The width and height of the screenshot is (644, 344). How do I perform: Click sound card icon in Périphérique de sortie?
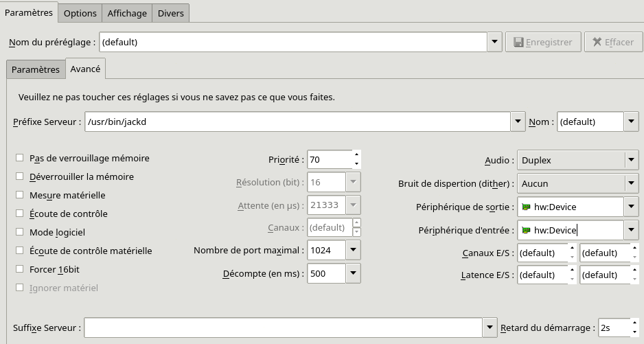(x=526, y=207)
